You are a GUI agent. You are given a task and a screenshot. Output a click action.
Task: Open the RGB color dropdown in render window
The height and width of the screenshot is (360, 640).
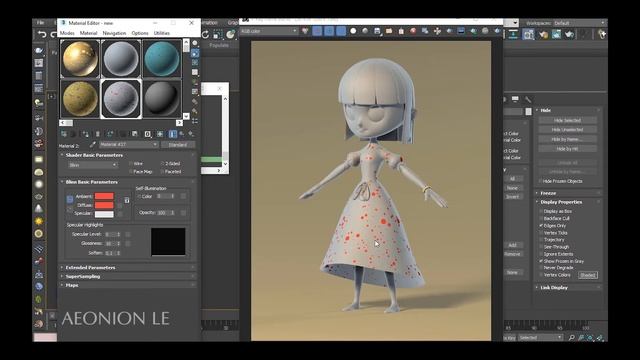tap(269, 31)
